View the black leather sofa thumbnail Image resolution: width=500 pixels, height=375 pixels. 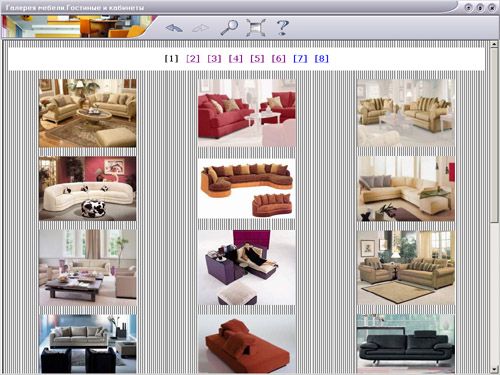tap(406, 343)
